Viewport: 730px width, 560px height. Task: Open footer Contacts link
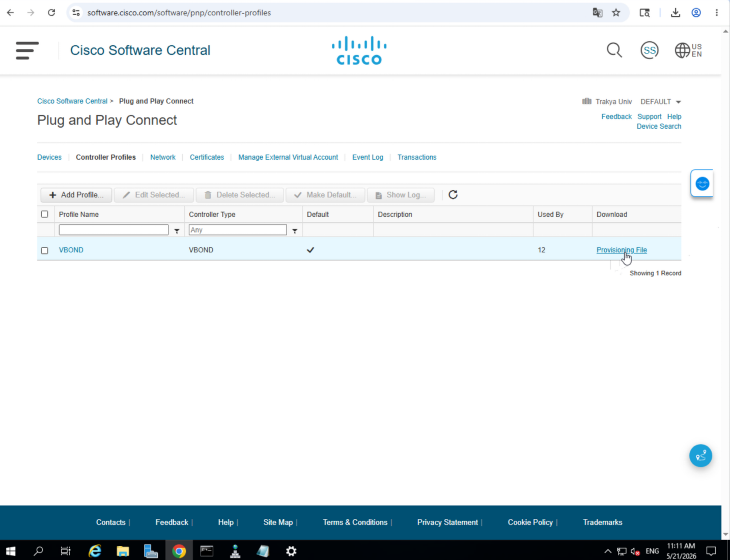pyautogui.click(x=110, y=522)
